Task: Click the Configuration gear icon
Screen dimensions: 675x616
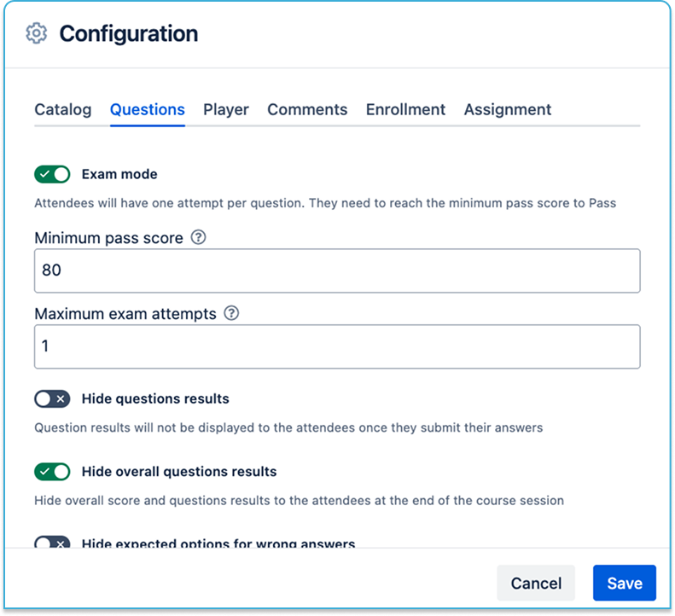Action: (x=36, y=34)
